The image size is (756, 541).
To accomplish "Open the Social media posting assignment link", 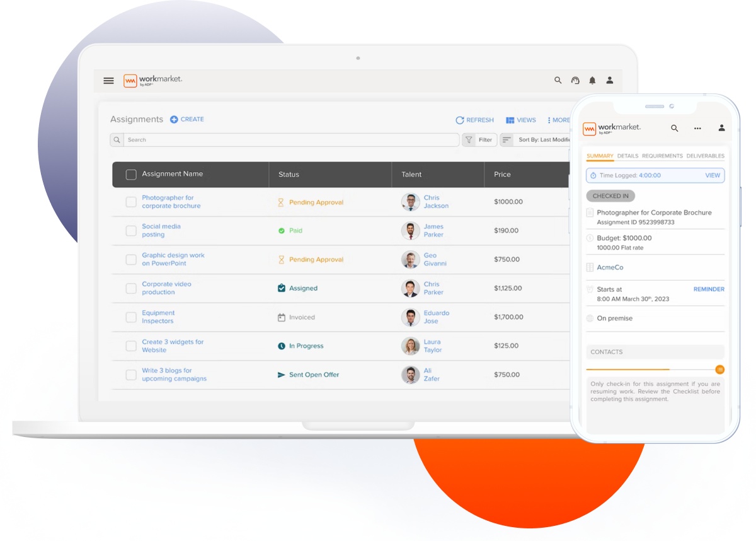I will pos(161,230).
